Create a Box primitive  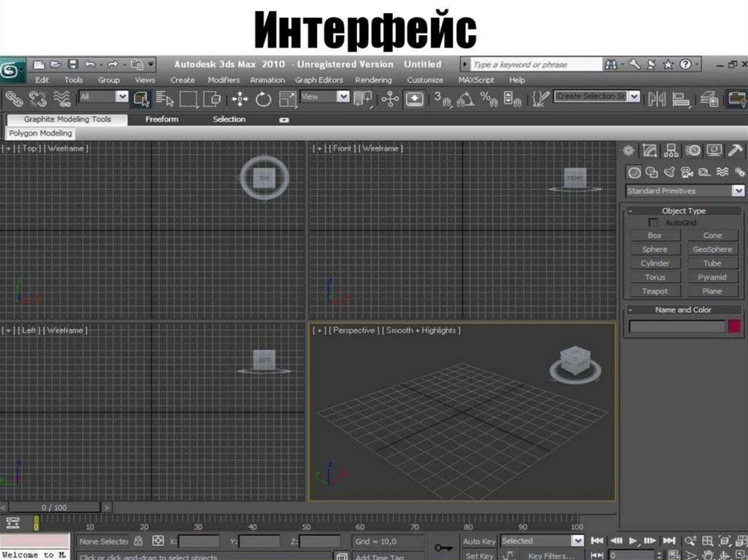click(655, 235)
